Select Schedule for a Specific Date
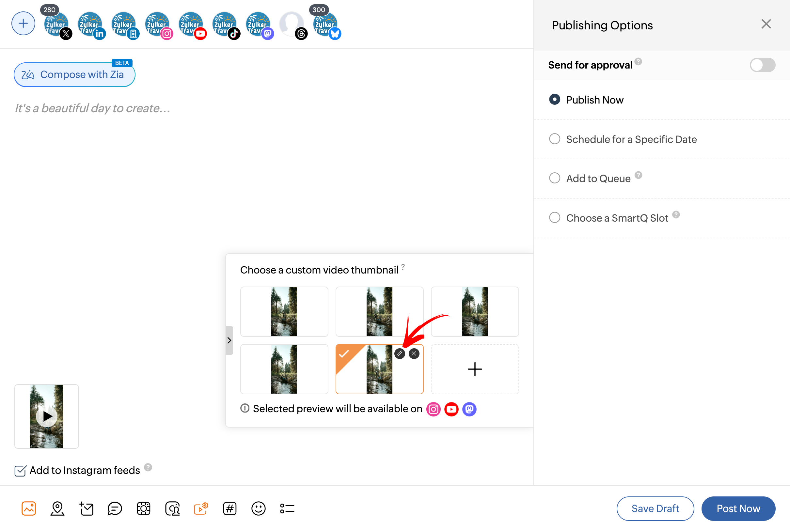The height and width of the screenshot is (532, 790). point(555,139)
